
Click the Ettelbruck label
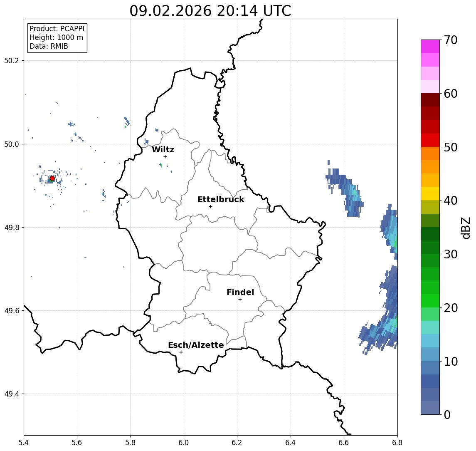[x=221, y=199]
